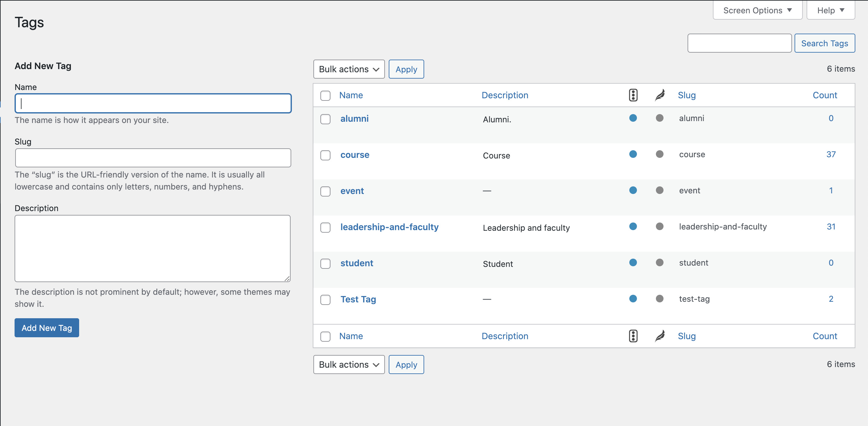Click the gray readability dot for student

pos(659,262)
